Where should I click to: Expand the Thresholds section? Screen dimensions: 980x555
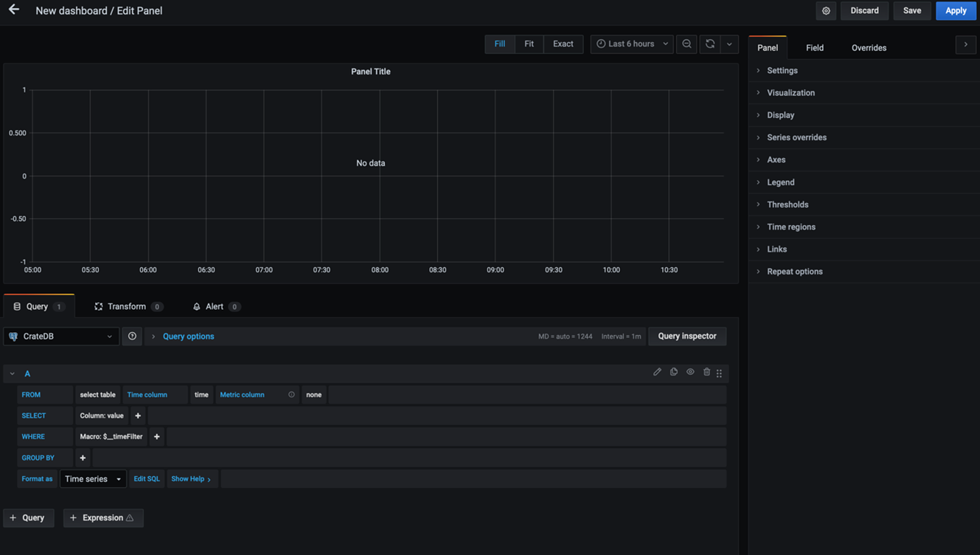[864, 204]
